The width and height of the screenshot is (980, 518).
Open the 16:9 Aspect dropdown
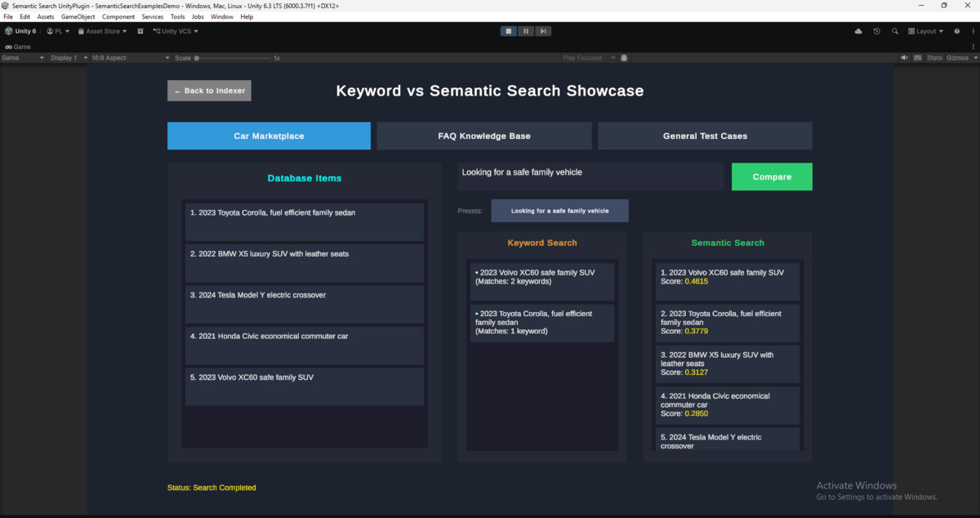(129, 58)
